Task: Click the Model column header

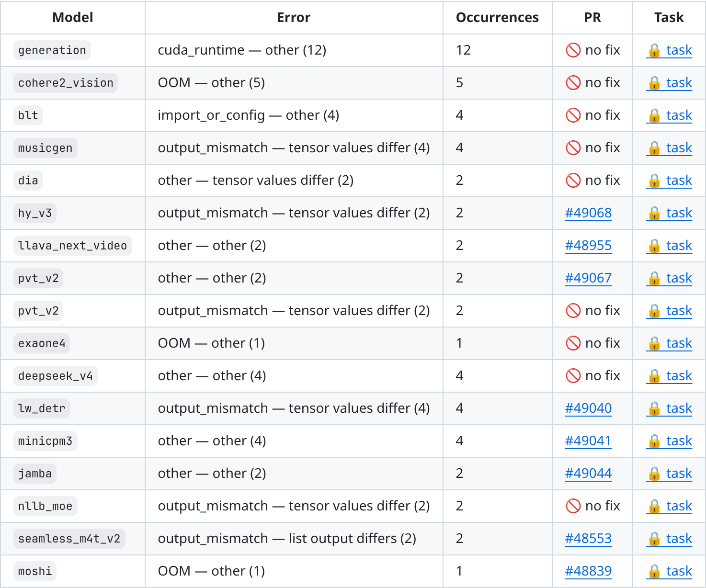Action: point(73,18)
